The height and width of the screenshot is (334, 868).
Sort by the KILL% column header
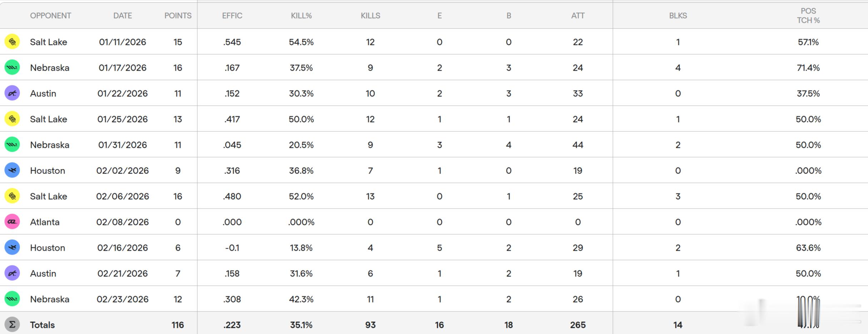click(301, 16)
